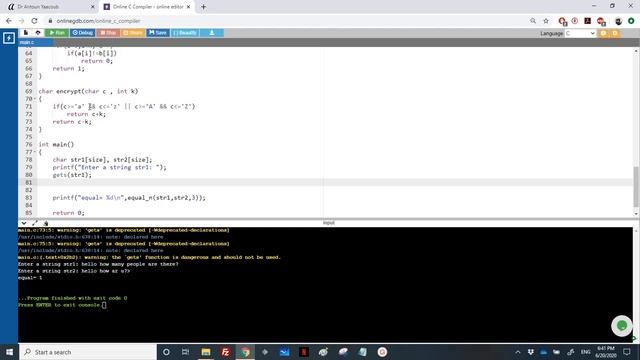Open a new browser tab

203,7
